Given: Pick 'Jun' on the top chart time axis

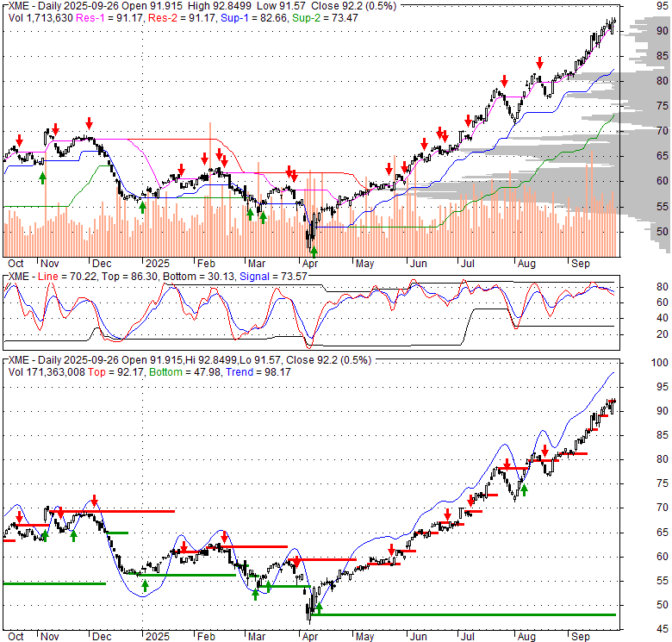Looking at the screenshot, I should point(419,264).
